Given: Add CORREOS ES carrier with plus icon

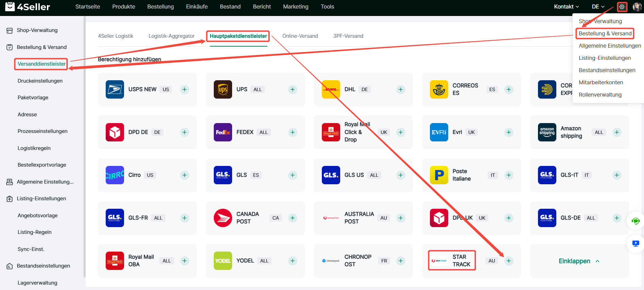Looking at the screenshot, I should pyautogui.click(x=509, y=89).
